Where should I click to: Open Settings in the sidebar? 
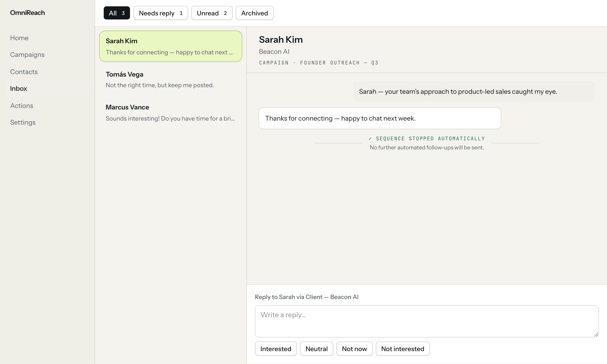23,122
